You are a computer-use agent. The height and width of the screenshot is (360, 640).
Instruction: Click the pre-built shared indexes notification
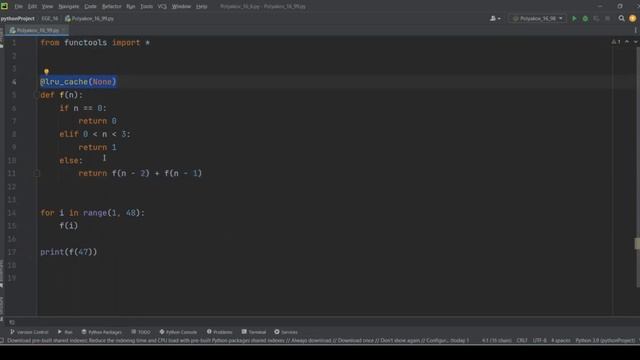tap(238, 340)
